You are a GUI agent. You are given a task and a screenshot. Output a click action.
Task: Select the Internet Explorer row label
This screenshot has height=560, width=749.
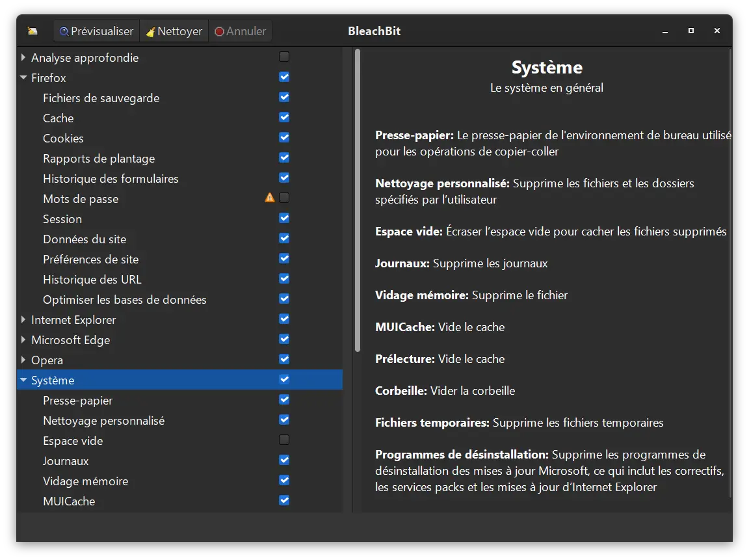(73, 319)
